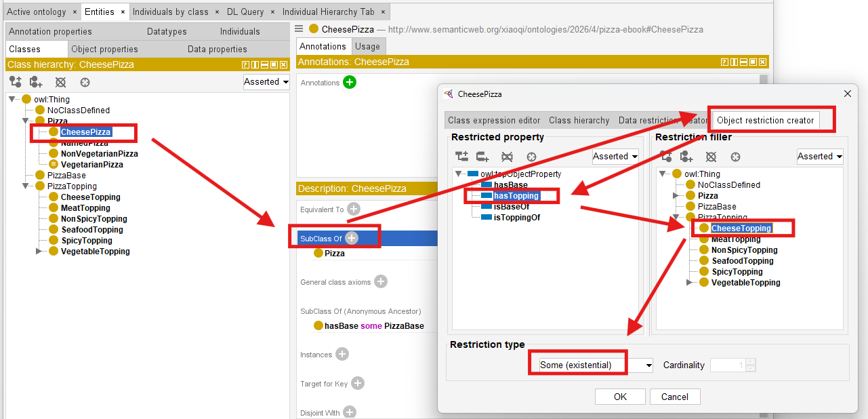This screenshot has height=419, width=868.
Task: Select PizzaBase in main Class hierarchy
Action: [x=66, y=175]
